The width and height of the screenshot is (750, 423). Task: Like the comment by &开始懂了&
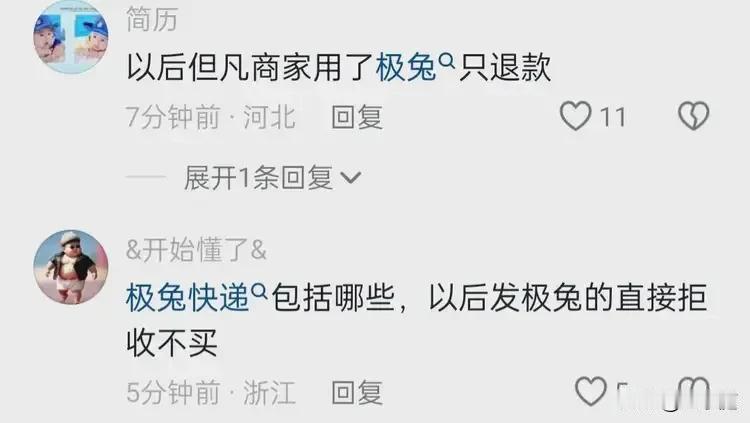591,391
